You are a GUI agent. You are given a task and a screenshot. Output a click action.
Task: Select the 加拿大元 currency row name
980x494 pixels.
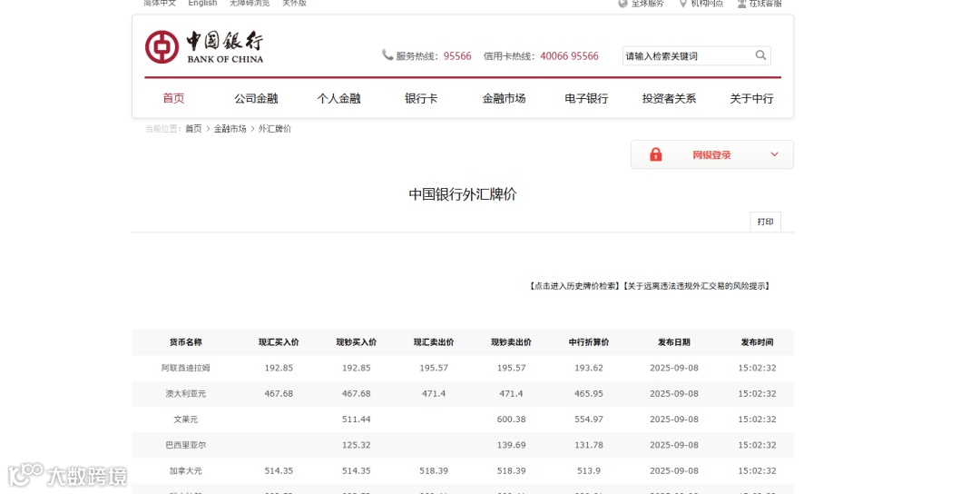click(186, 470)
